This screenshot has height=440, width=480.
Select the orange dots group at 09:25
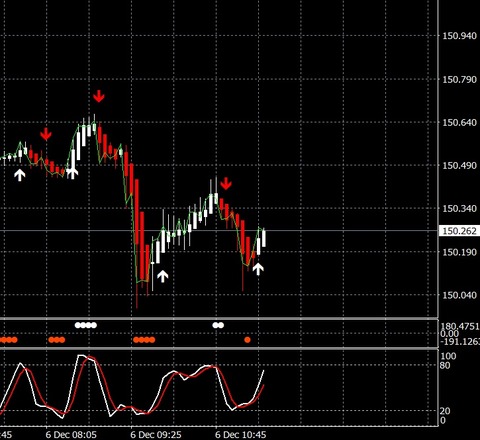point(144,340)
